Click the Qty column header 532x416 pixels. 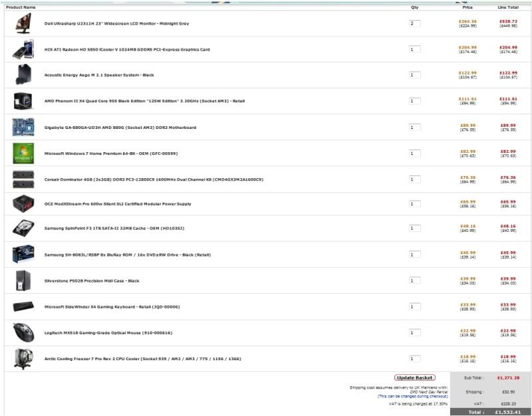coord(414,7)
